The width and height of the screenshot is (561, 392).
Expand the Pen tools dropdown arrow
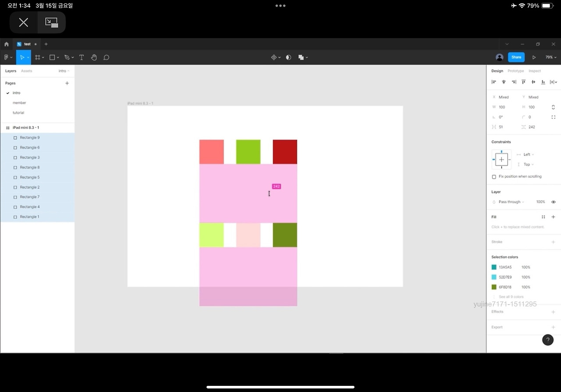tap(72, 58)
